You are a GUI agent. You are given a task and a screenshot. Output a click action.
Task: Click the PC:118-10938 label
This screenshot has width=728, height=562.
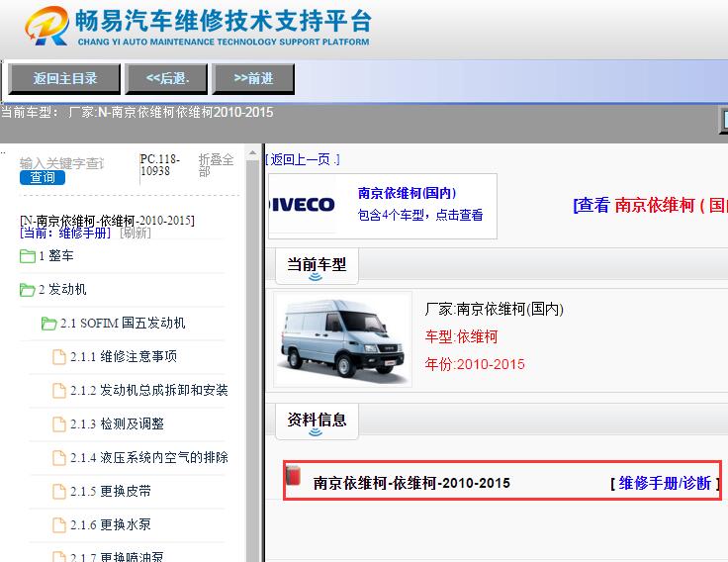pos(160,165)
